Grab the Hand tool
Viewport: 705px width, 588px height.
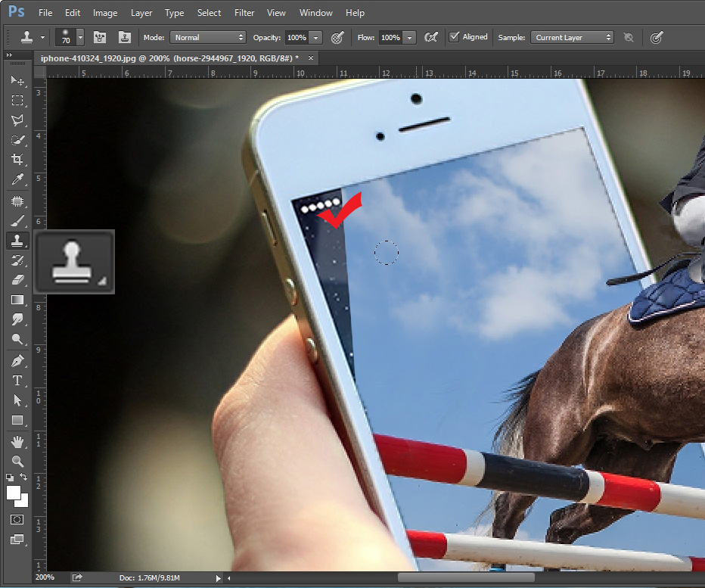click(18, 440)
